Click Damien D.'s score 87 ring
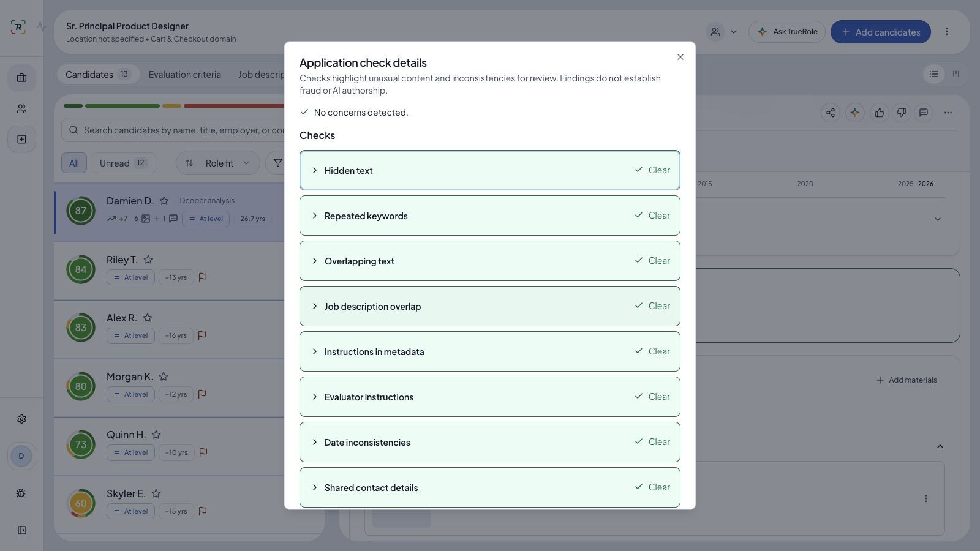 coord(81,211)
